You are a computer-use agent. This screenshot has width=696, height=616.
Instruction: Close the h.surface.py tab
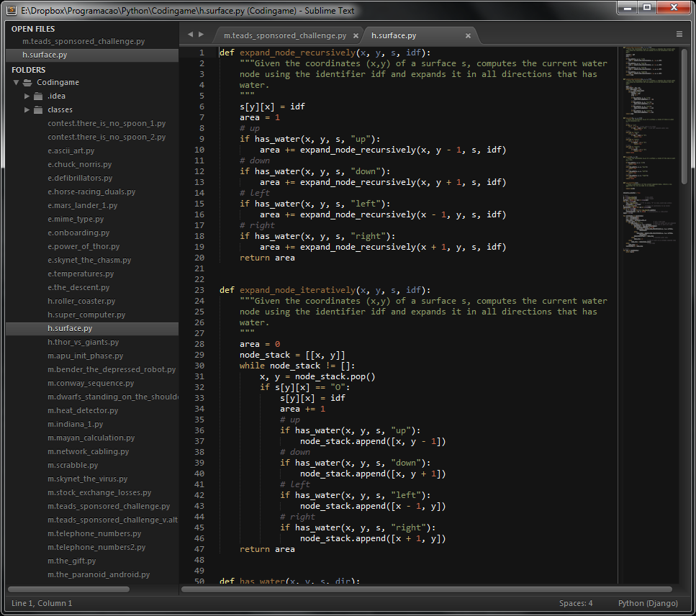click(468, 35)
